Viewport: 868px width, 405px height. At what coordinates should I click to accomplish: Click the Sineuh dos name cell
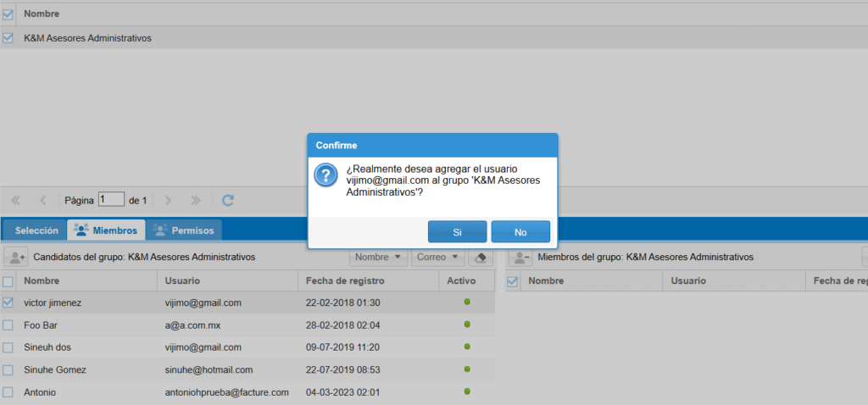pyautogui.click(x=47, y=347)
